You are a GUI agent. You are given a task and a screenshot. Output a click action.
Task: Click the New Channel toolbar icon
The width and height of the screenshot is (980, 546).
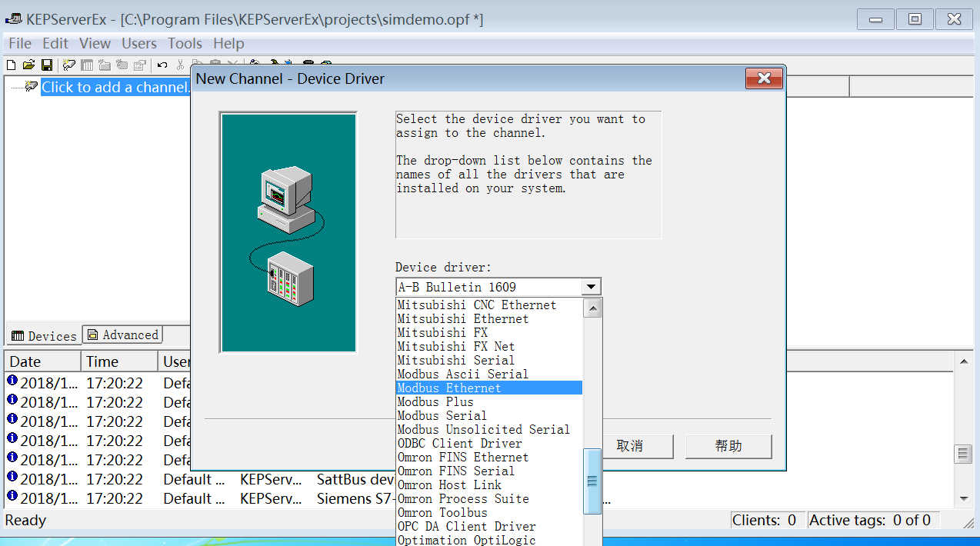tap(69, 65)
